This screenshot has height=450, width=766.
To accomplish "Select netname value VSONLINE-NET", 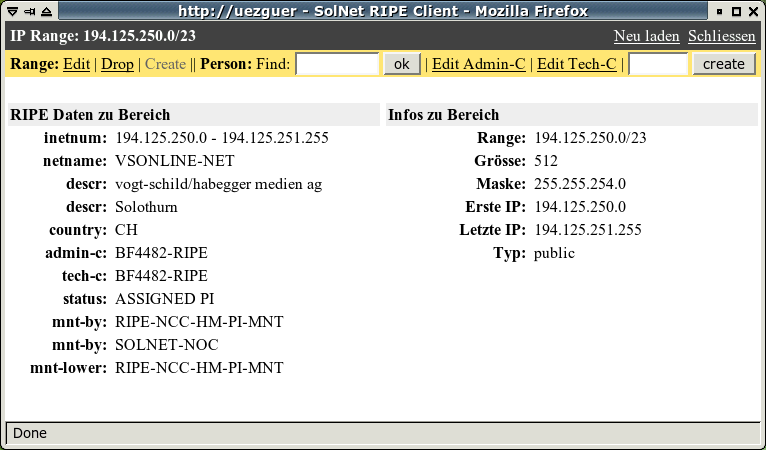I will [x=175, y=161].
